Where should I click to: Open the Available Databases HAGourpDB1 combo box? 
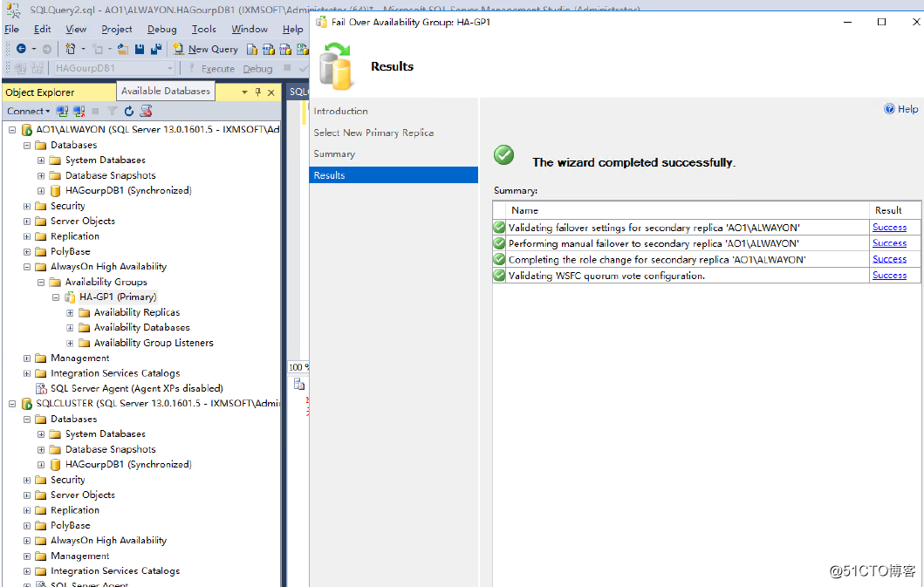click(x=115, y=68)
